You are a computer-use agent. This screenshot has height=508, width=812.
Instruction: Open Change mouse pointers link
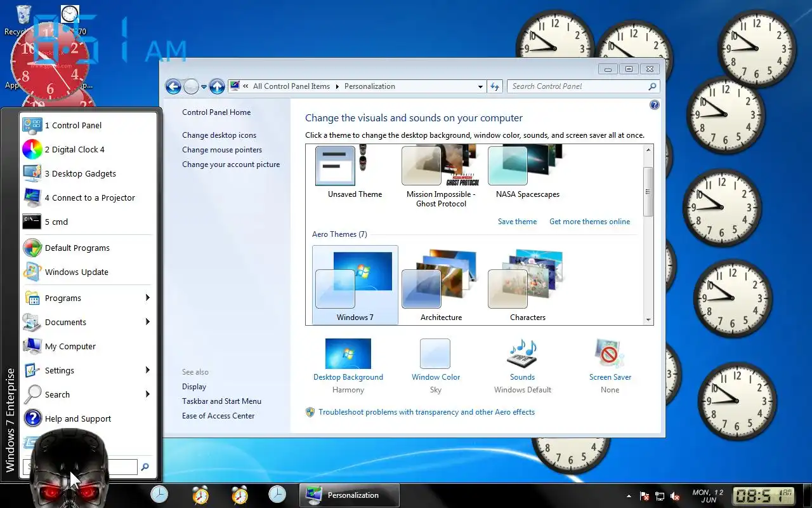tap(222, 150)
